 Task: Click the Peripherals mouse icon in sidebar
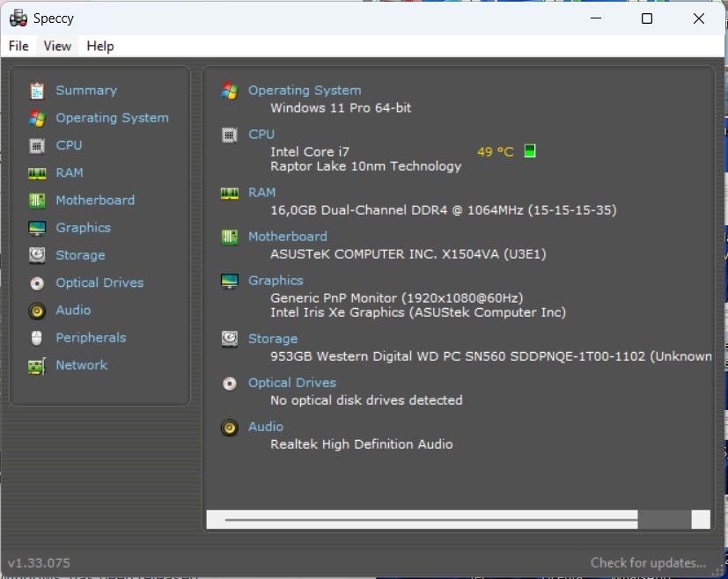click(x=37, y=338)
